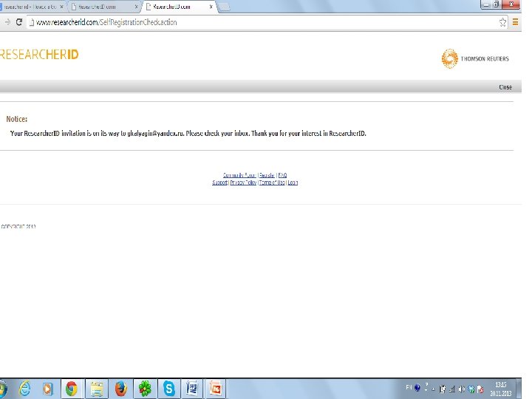The image size is (532, 399).
Task: Open the network signal tray icon
Action: click(451, 389)
